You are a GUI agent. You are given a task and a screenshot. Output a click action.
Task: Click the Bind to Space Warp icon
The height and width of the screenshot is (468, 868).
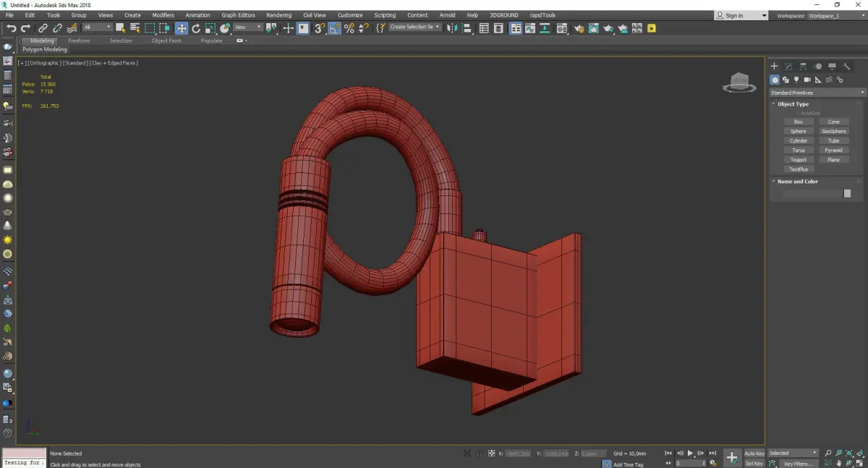click(72, 28)
